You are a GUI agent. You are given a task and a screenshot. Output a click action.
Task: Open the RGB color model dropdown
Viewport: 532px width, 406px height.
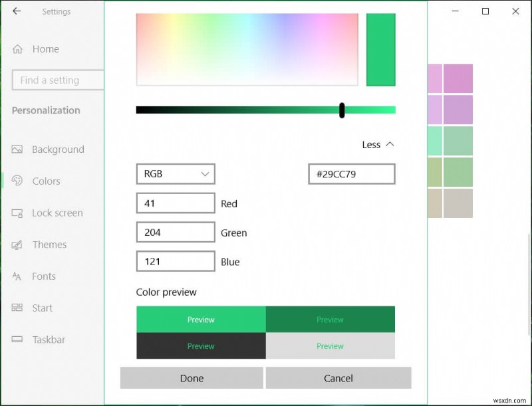[176, 174]
